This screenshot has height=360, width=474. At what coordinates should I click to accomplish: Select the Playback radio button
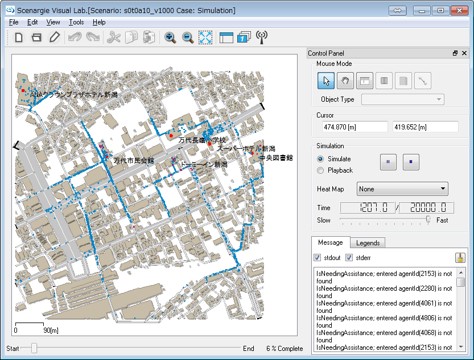[321, 170]
